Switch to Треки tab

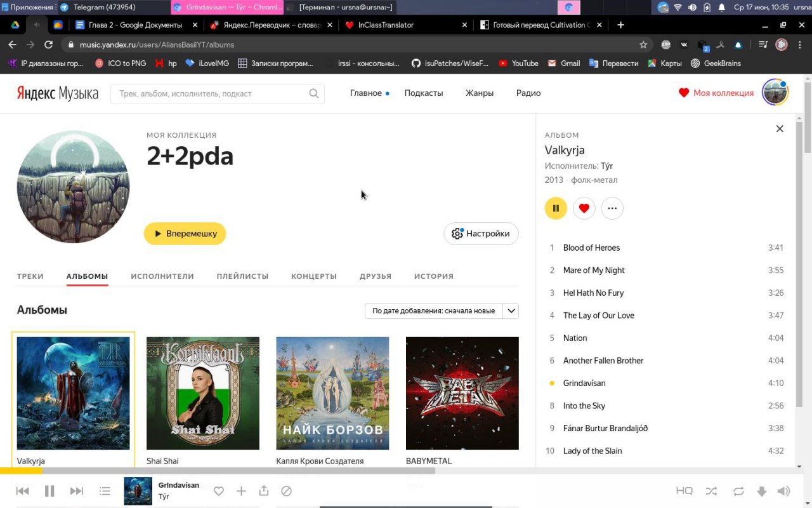point(30,276)
